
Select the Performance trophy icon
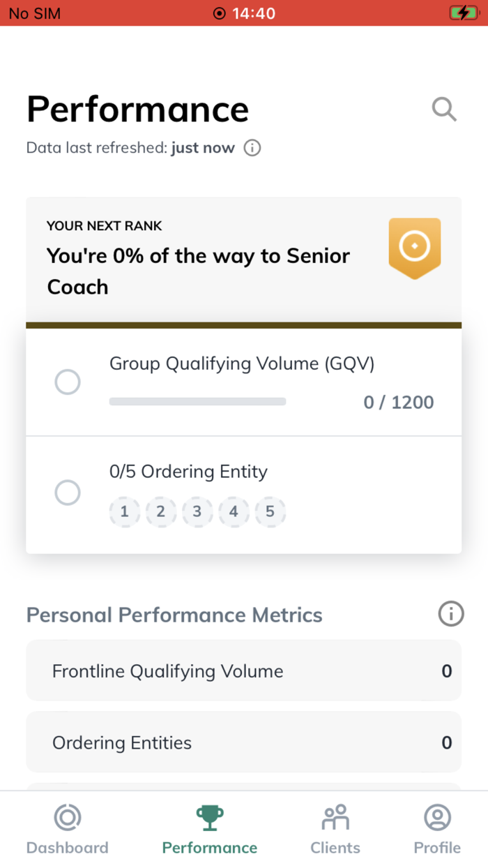coord(209,815)
